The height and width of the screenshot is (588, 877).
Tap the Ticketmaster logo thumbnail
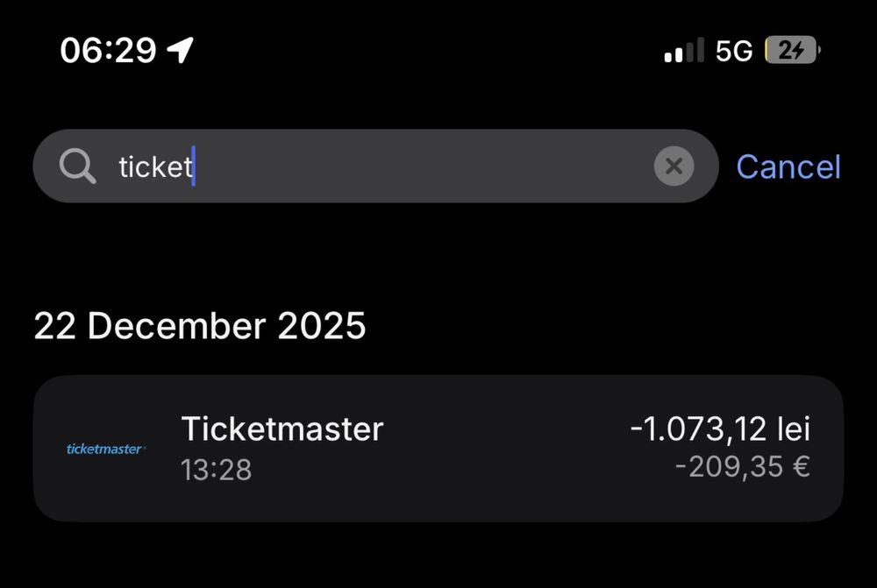click(106, 449)
